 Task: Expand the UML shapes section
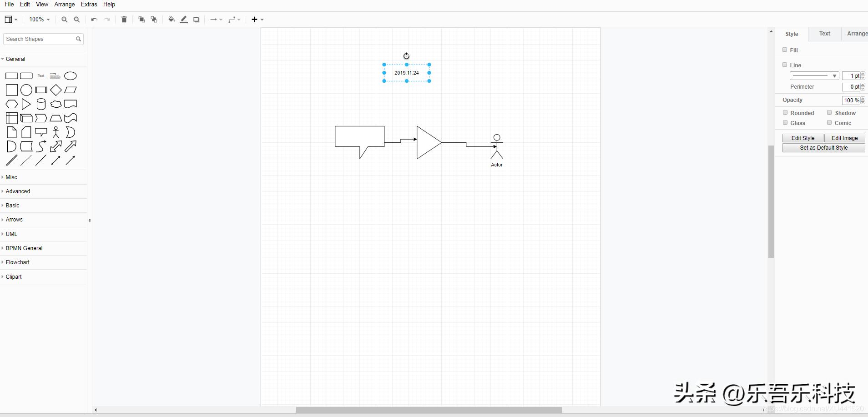43,234
